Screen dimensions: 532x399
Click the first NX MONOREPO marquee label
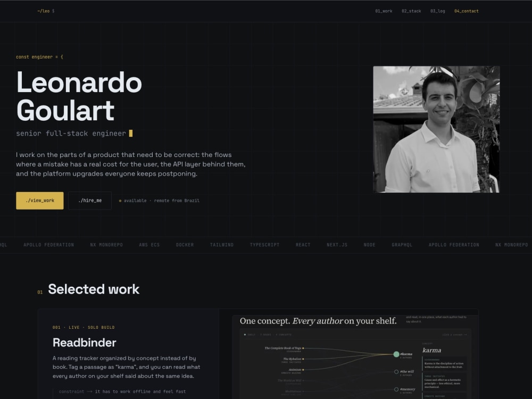click(x=106, y=245)
